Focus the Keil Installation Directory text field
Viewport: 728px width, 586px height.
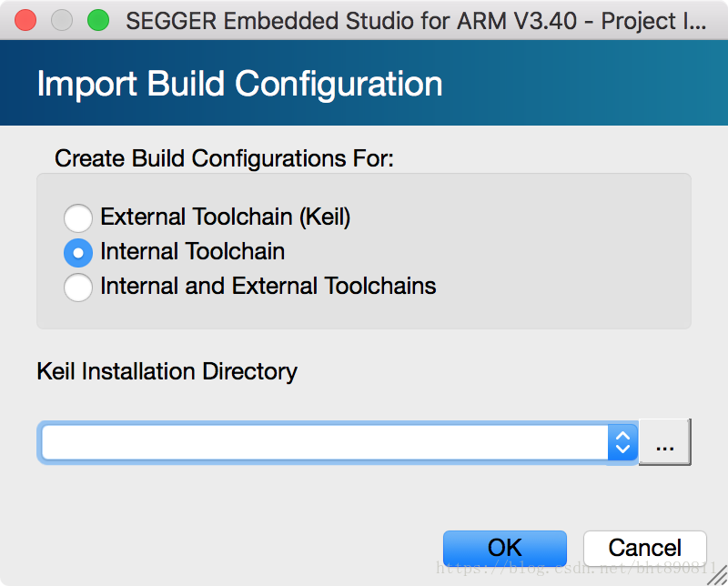coord(325,442)
